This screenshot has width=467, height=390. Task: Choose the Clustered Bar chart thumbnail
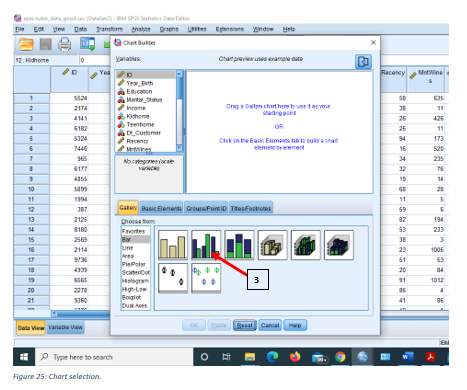click(x=206, y=245)
